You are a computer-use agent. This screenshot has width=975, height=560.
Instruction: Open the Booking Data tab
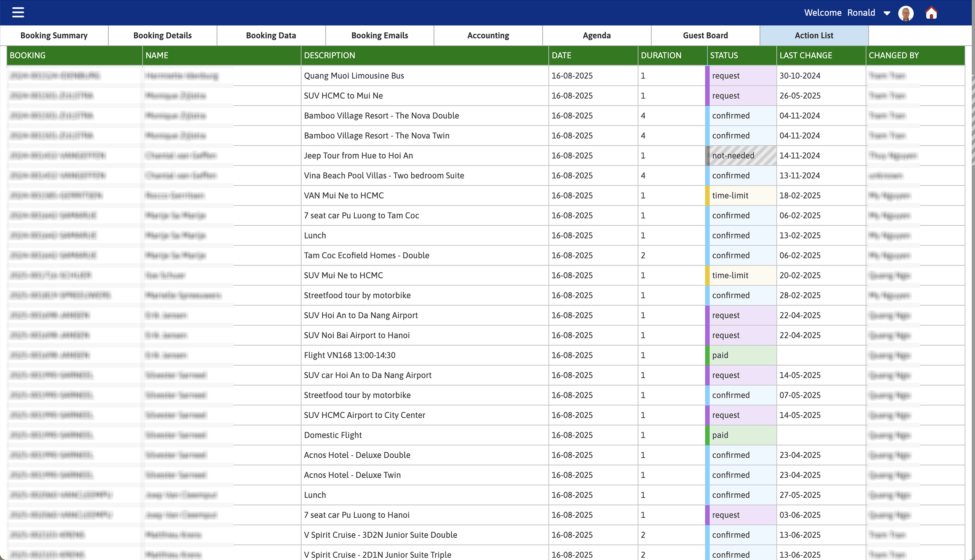tap(270, 35)
